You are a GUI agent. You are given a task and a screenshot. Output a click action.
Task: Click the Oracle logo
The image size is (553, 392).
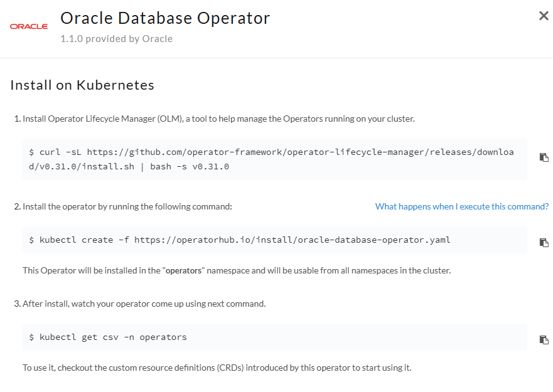coord(28,26)
